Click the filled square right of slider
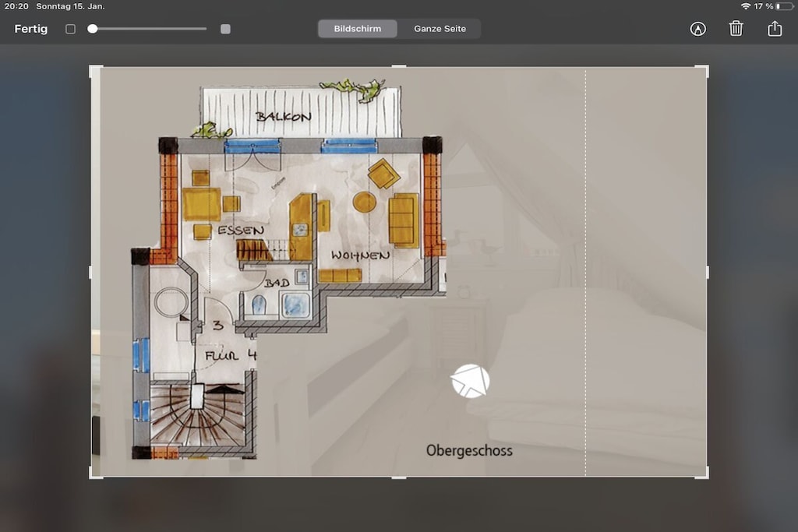This screenshot has height=532, width=798. pyautogui.click(x=225, y=29)
